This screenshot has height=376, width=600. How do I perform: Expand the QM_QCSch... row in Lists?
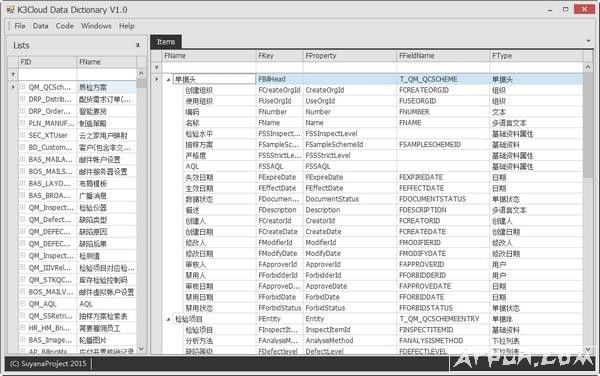point(23,87)
